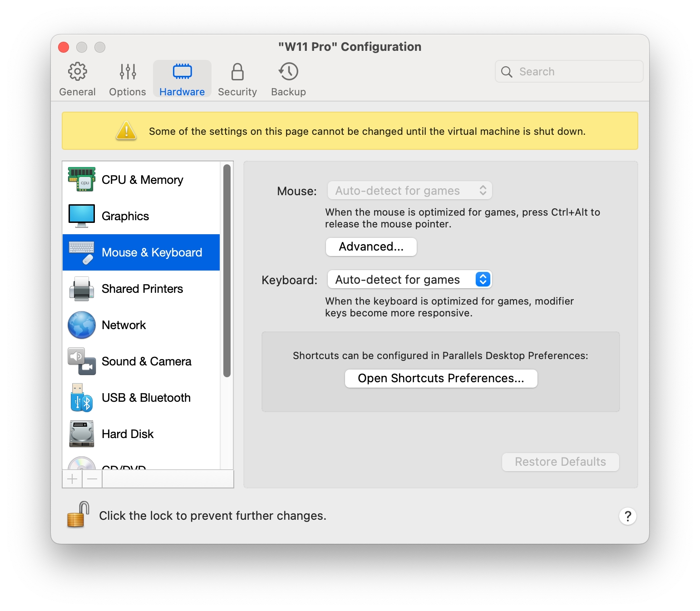
Task: Select the Sound & Camera icon
Action: click(x=82, y=361)
